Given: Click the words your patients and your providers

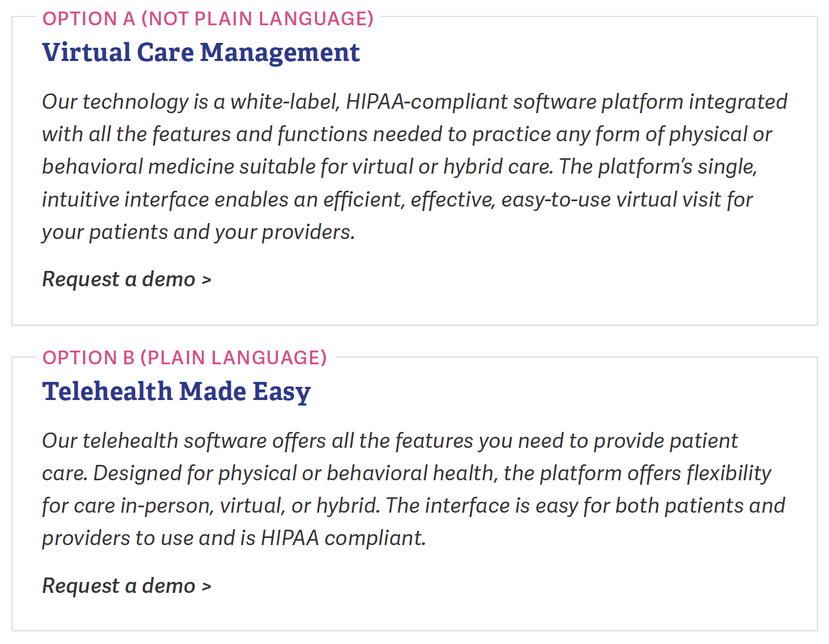Looking at the screenshot, I should click(198, 232).
